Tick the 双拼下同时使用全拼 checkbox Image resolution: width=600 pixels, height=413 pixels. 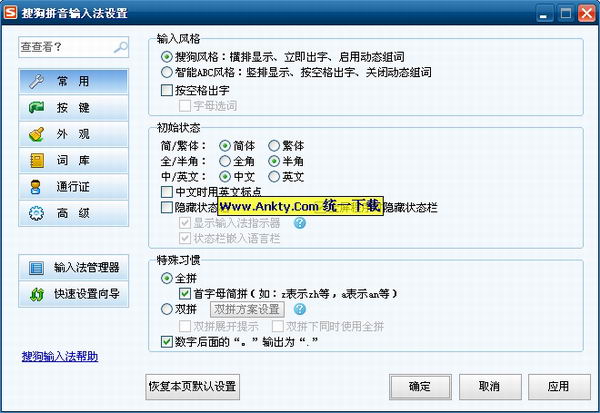pyautogui.click(x=278, y=326)
